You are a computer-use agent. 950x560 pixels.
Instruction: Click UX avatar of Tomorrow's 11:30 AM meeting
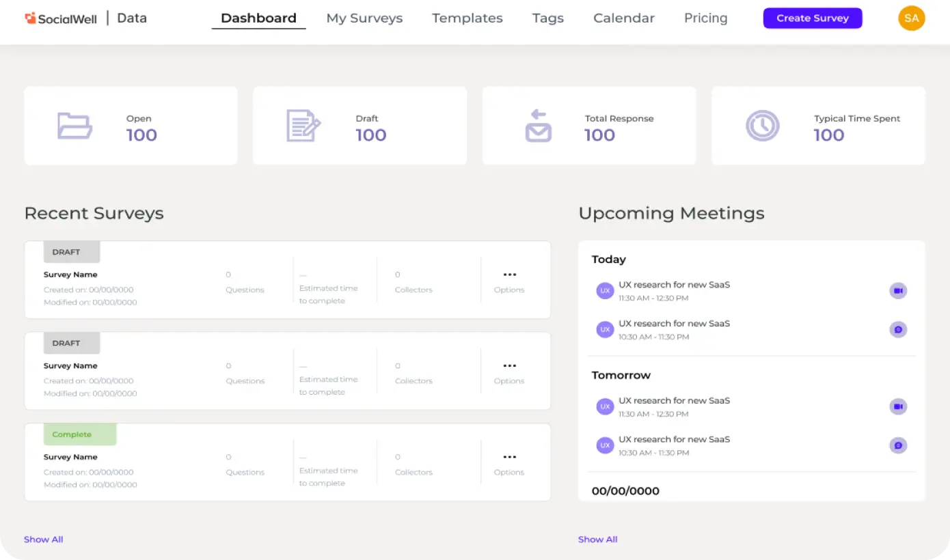click(x=604, y=407)
